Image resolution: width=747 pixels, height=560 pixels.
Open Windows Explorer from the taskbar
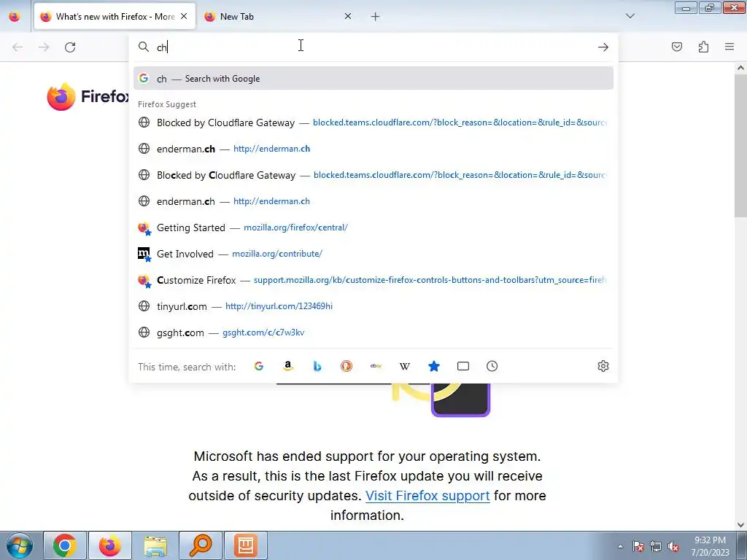coord(155,545)
